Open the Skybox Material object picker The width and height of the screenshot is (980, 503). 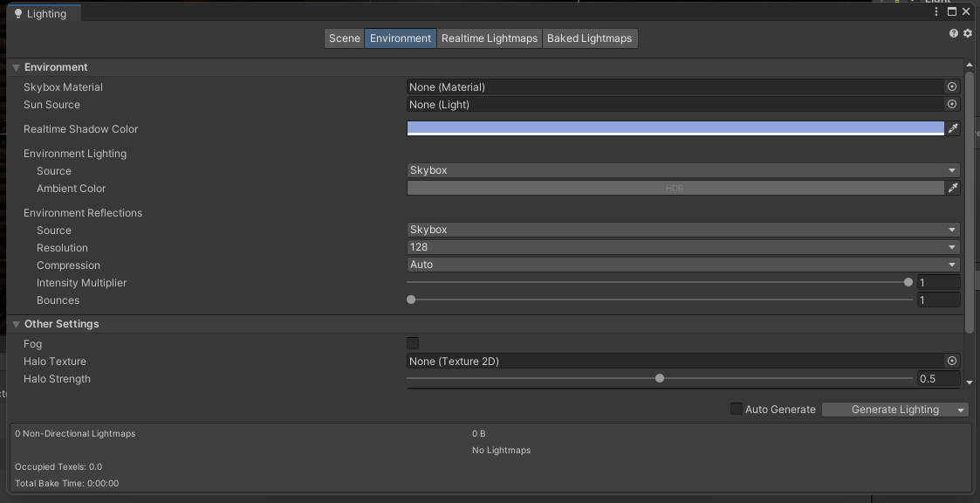(x=952, y=86)
